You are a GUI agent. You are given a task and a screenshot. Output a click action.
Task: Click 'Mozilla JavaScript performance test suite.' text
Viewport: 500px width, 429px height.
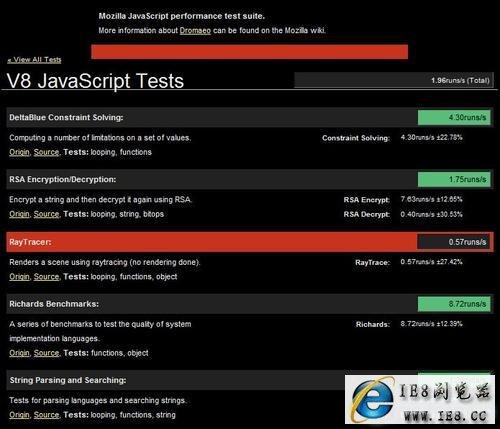point(182,16)
